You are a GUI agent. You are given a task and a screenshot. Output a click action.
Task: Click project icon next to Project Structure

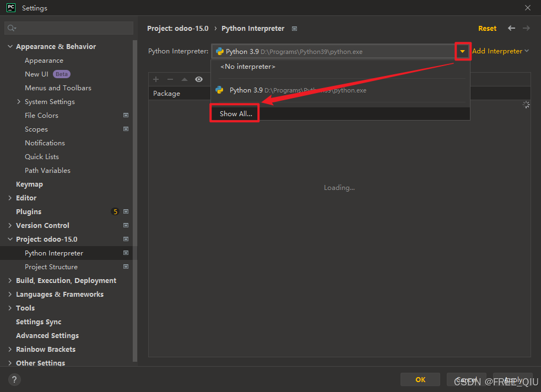126,266
